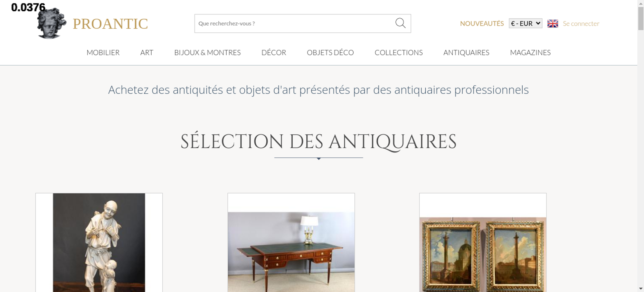Open the ART menu

click(147, 52)
